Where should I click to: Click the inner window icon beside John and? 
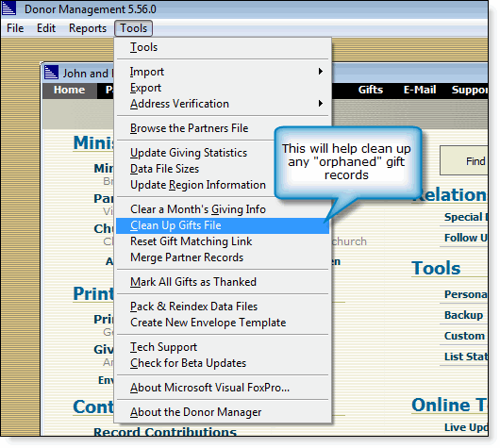[51, 73]
